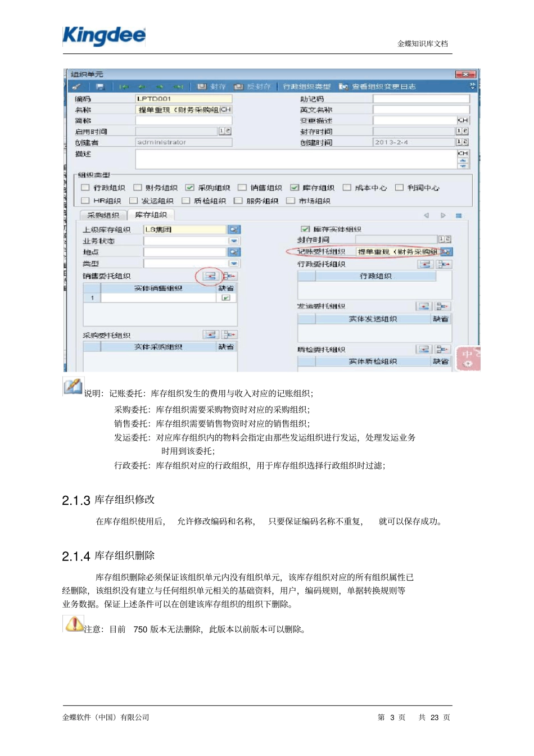Switch to the 库存组织 tab

(151, 215)
